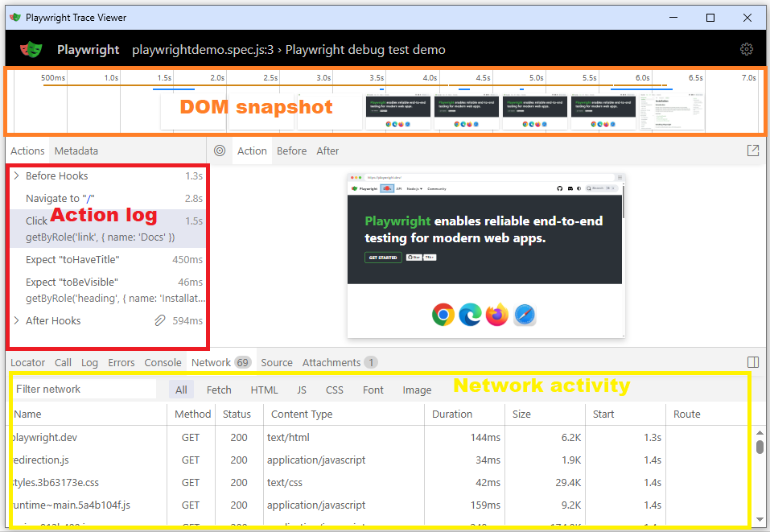Select the After snapshot tab
The image size is (770, 532).
coord(327,151)
